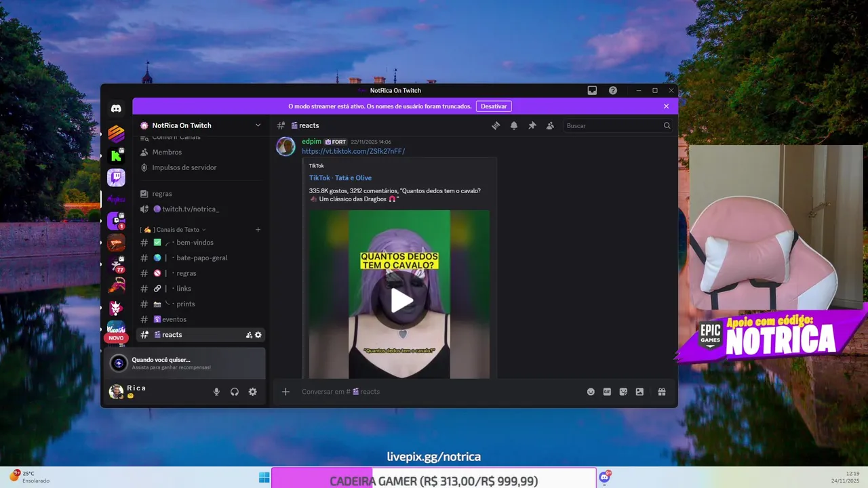Select the bem-vindos channel
The height and width of the screenshot is (488, 868).
[200, 243]
